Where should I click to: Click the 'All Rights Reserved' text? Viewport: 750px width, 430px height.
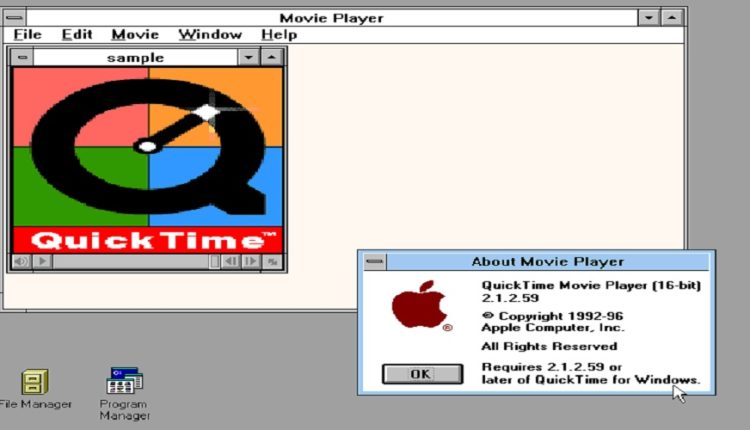coord(549,346)
